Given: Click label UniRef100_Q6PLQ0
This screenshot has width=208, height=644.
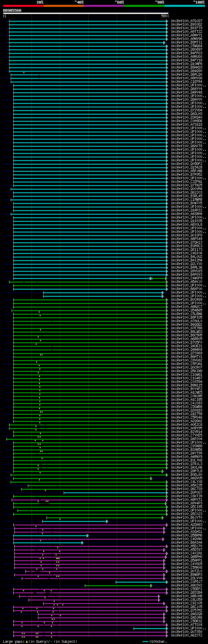Looking at the screenshot, I should pyautogui.click(x=187, y=75).
